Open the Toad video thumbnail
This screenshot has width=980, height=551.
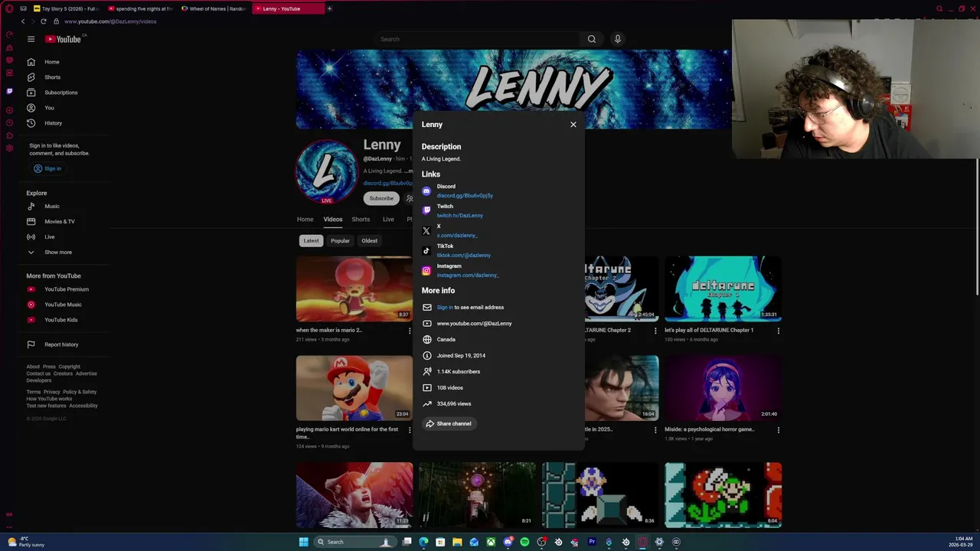pyautogui.click(x=354, y=289)
